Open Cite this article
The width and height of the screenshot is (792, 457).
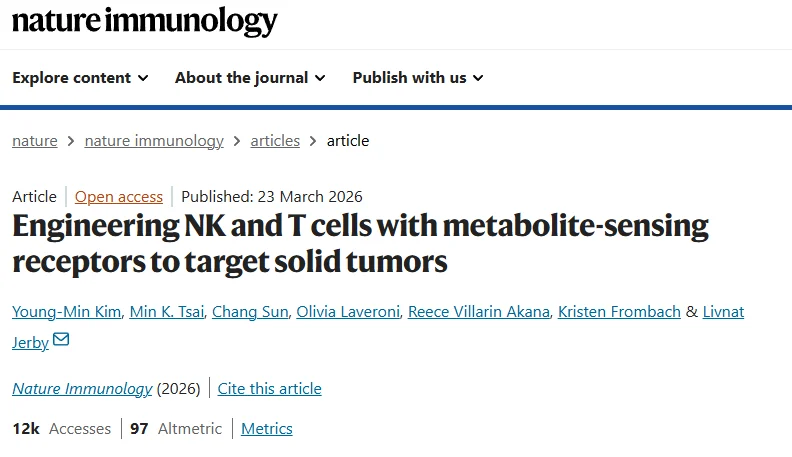click(270, 389)
